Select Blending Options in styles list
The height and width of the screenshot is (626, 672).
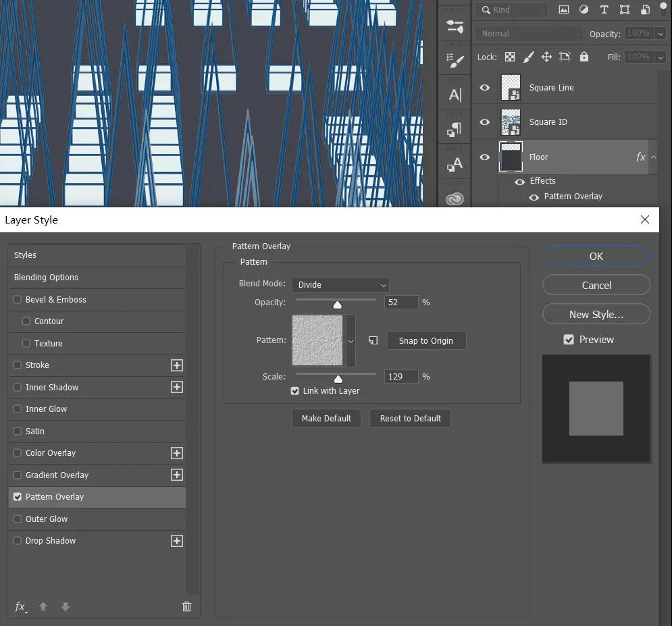click(x=46, y=278)
